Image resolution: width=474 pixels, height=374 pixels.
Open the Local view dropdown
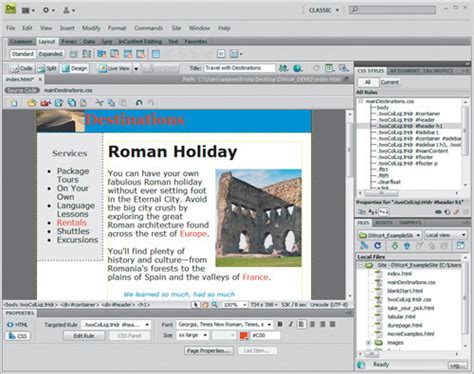pos(446,235)
